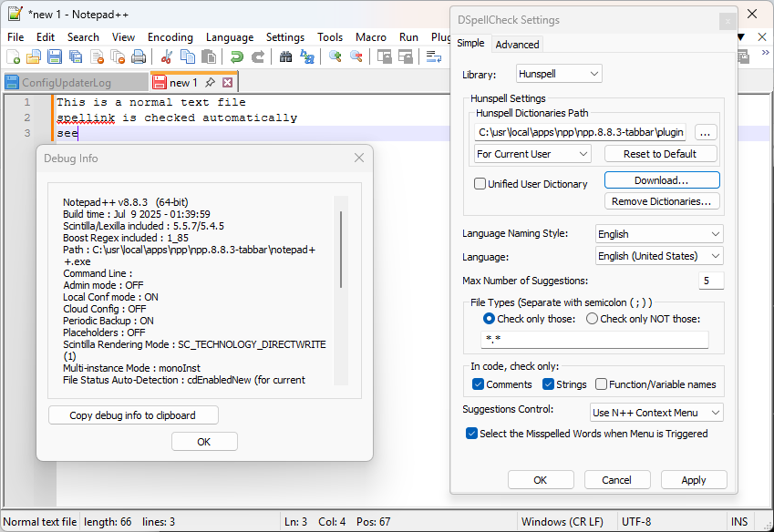The width and height of the screenshot is (774, 532).
Task: Click the Cut scissors icon
Action: pos(166,57)
